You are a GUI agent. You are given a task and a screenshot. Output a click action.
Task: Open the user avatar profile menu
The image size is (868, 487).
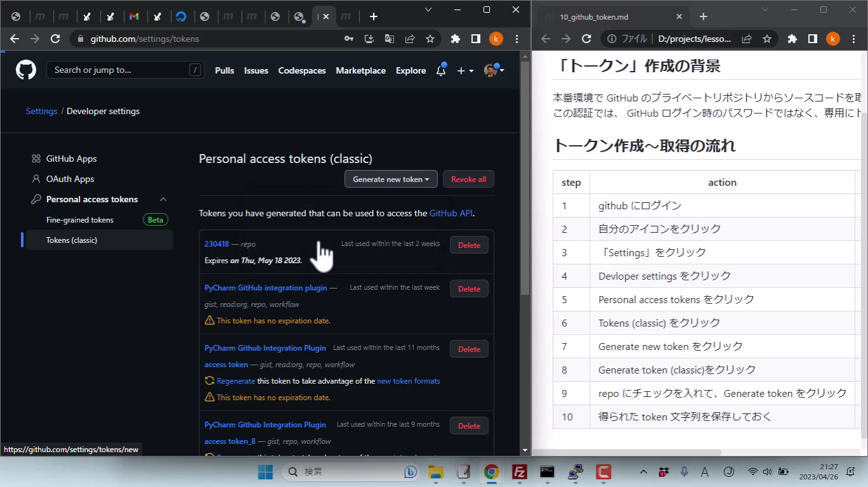pyautogui.click(x=493, y=70)
